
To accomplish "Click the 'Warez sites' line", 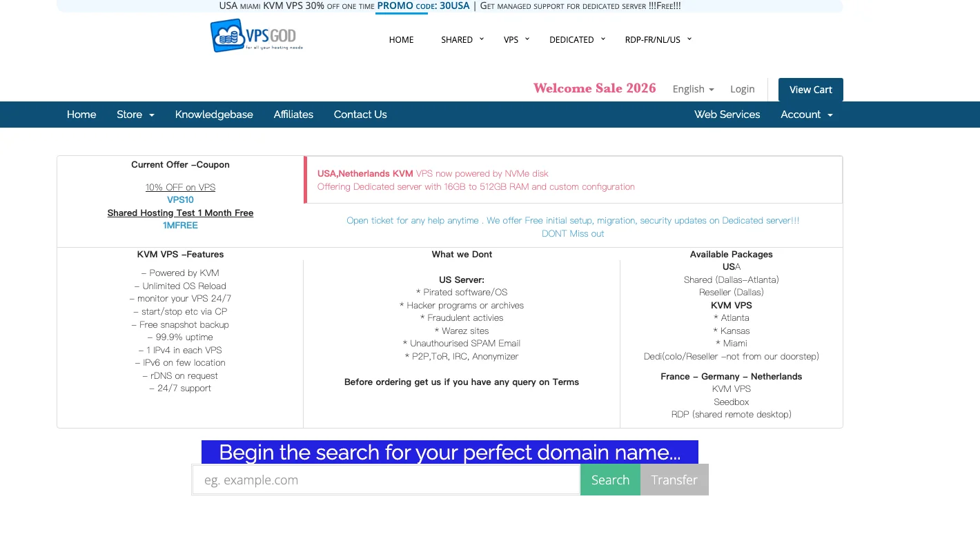I will (x=462, y=331).
